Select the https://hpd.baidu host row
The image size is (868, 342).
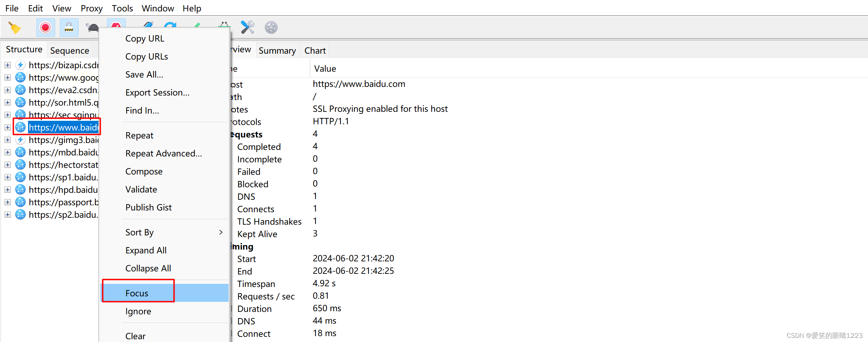pyautogui.click(x=63, y=190)
